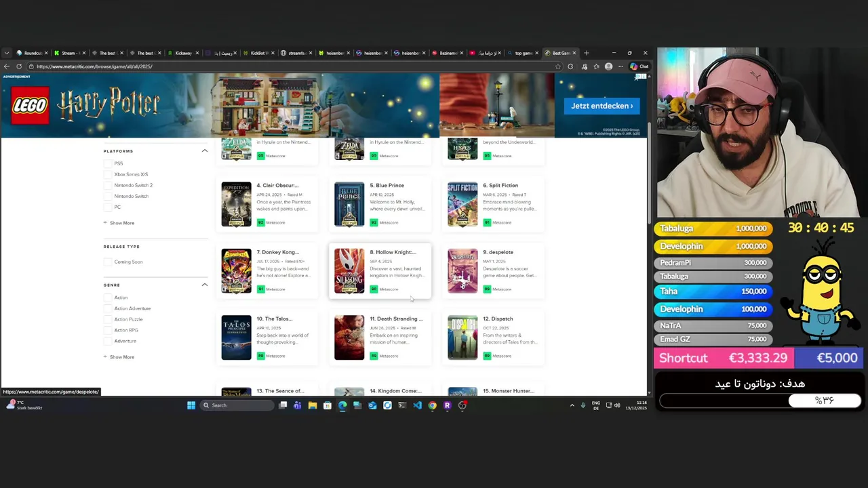This screenshot has width=868, height=488.
Task: Click the Expedition 33 cover art
Action: click(x=236, y=204)
